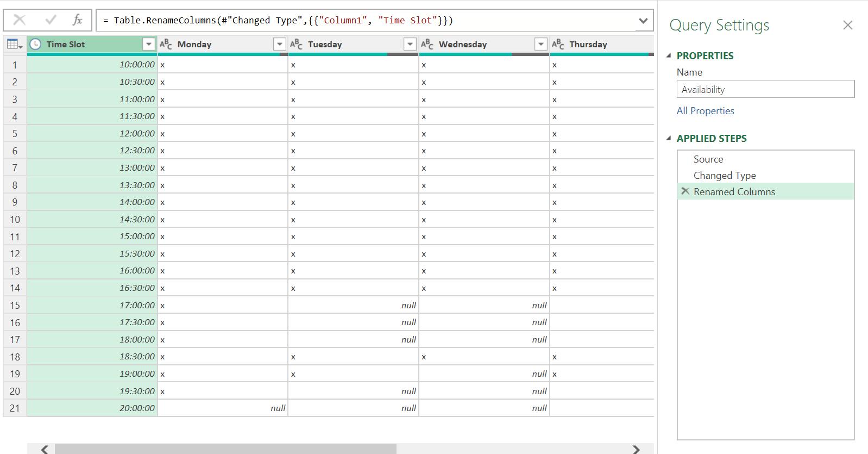868x454 pixels.
Task: Click the Thursday x cell in row 19
Action: [602, 374]
